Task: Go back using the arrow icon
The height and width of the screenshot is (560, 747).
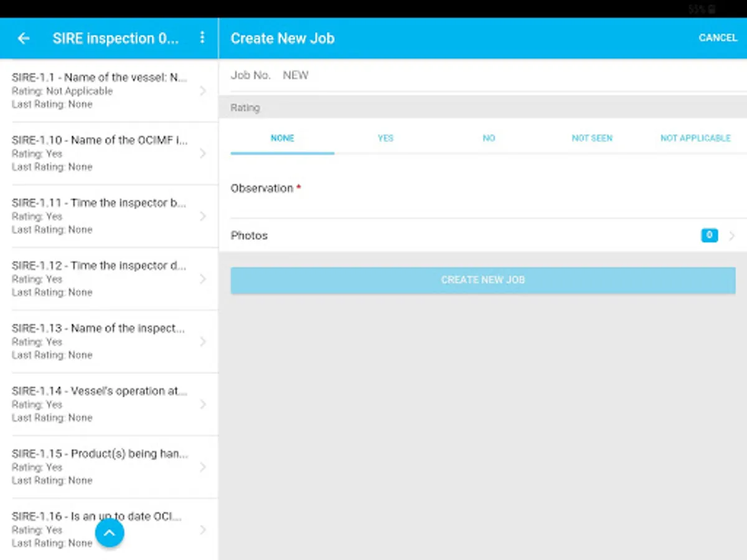Action: tap(24, 39)
